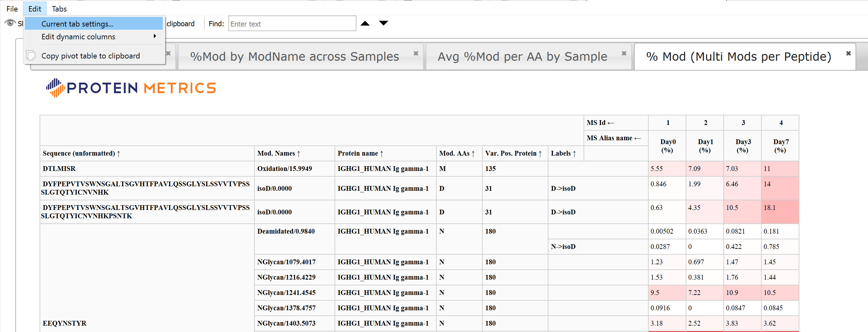Image resolution: width=868 pixels, height=332 pixels.
Task: Close the %Mod by ModName across Samples tab
Action: 416,53
